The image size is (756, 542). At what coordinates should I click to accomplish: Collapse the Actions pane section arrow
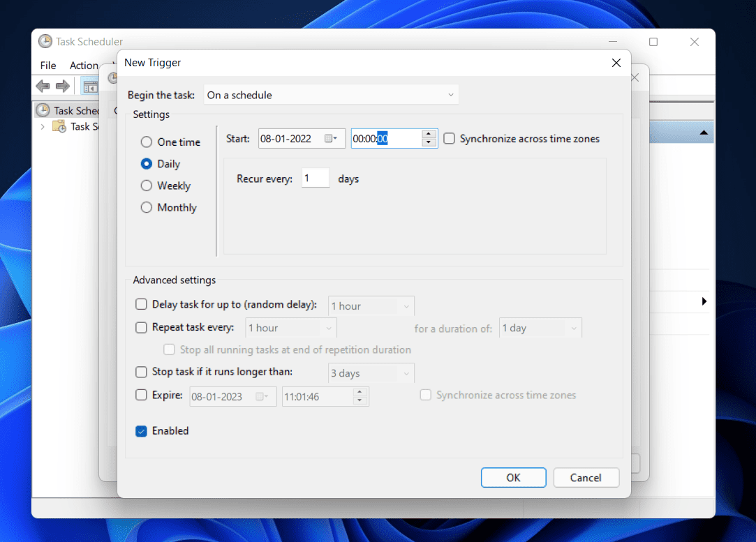pyautogui.click(x=704, y=133)
